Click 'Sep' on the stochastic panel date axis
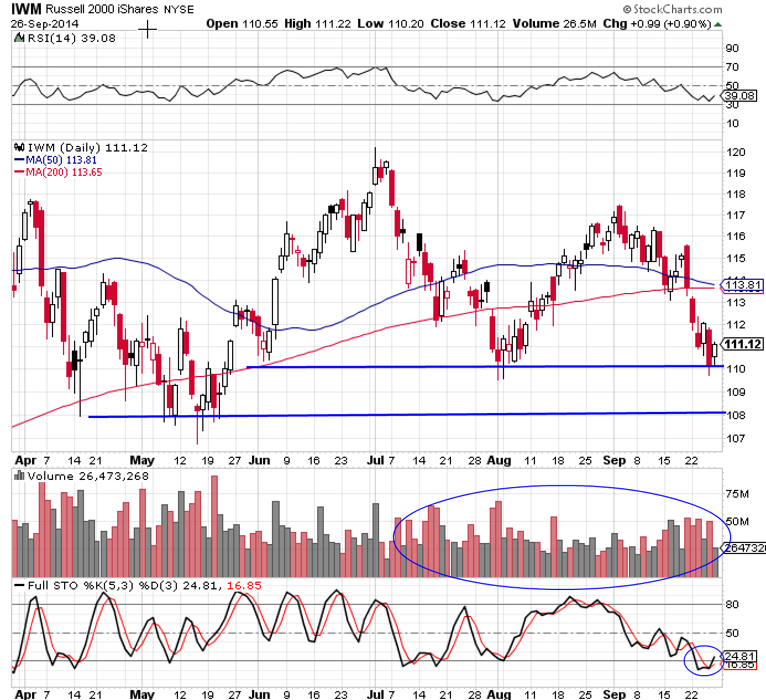The height and width of the screenshot is (700, 766). tap(615, 694)
